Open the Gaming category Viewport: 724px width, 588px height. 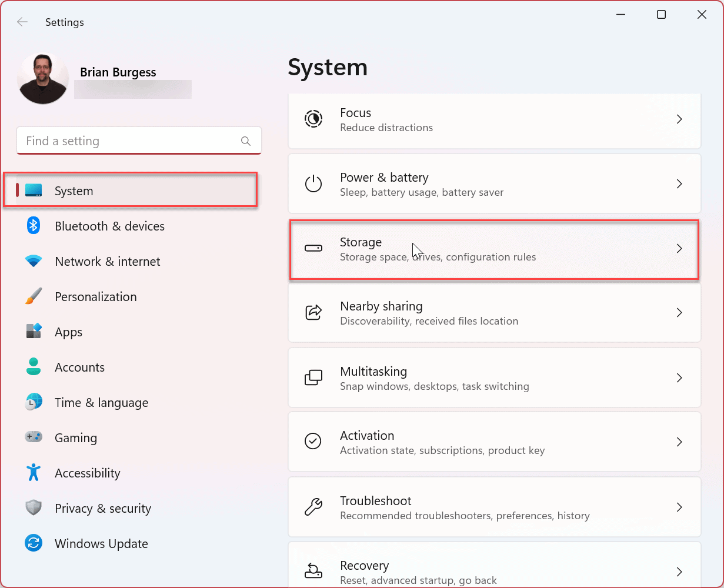75,438
